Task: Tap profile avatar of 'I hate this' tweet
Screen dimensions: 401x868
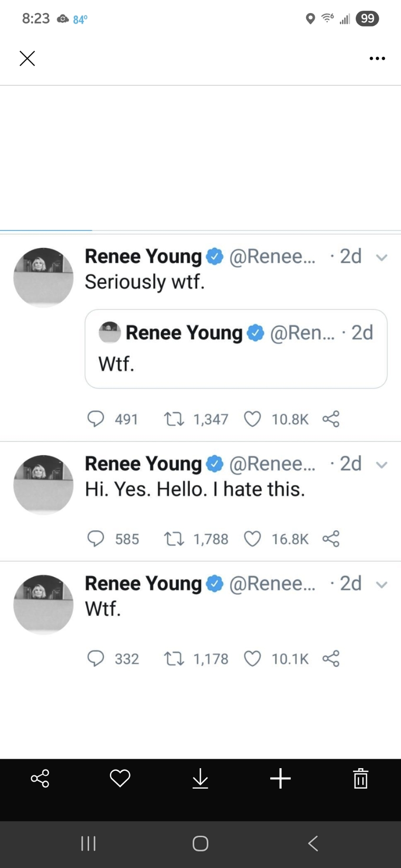Action: point(43,485)
